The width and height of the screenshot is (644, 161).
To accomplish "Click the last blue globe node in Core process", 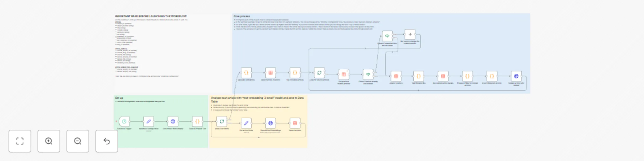I will point(516,76).
